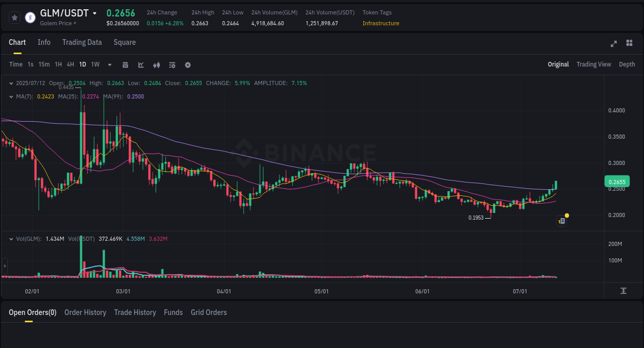Open the layout widgets icon
Viewport: 644px width, 348px height.
629,44
